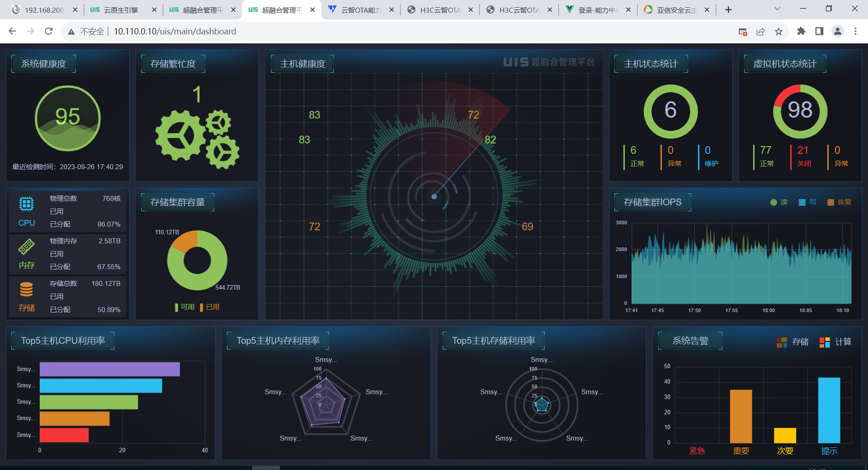Switch to the 云原生引擎 tab

tap(120, 10)
